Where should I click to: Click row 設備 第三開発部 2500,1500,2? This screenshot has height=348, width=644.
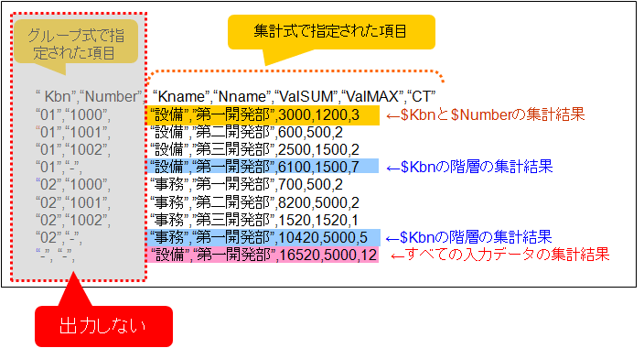(254, 149)
